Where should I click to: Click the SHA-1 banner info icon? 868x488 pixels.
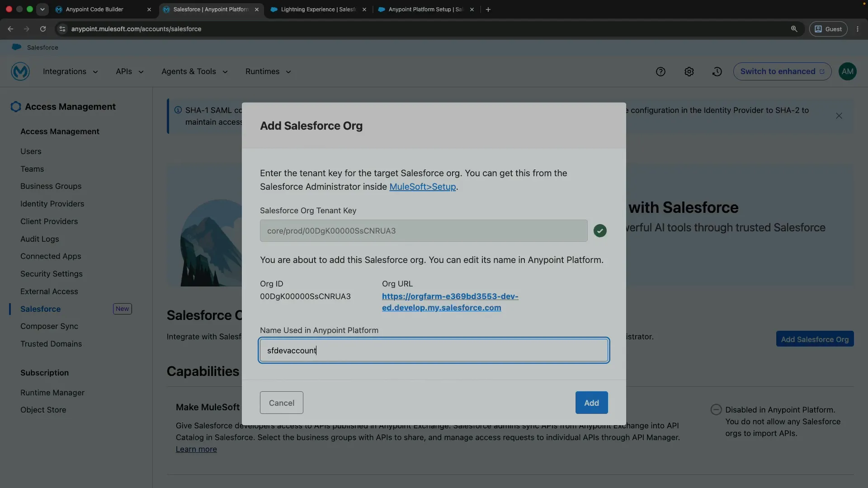point(178,110)
